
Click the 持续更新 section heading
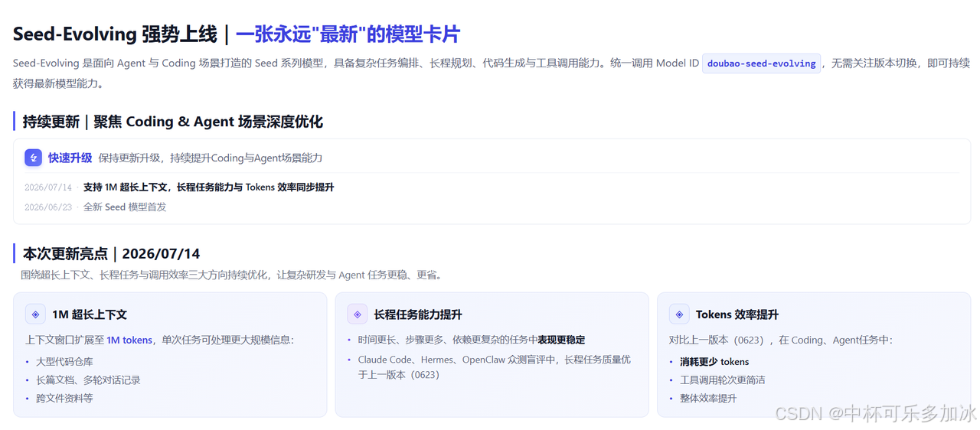173,122
